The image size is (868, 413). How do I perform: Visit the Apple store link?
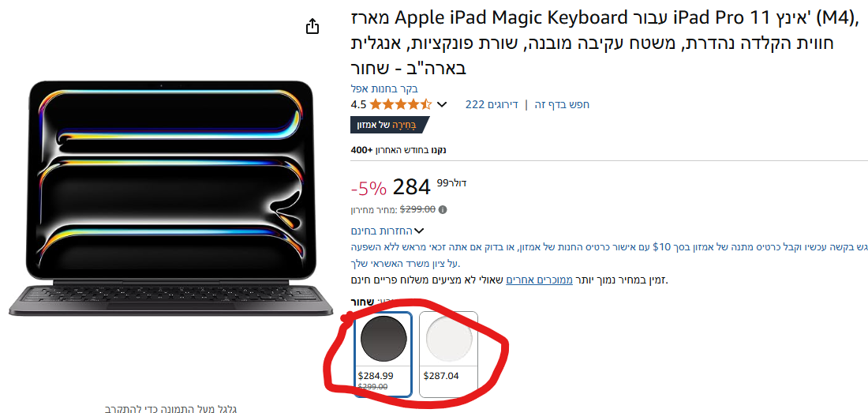pos(384,88)
